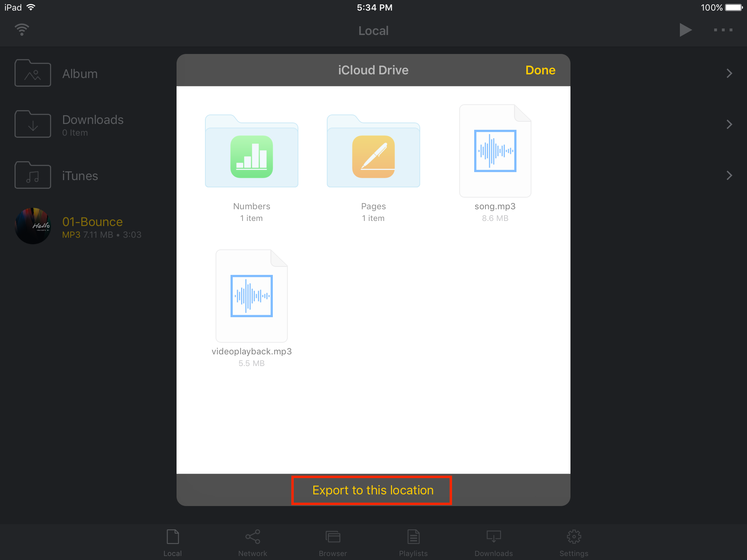Open the three-dot more options menu
This screenshot has width=747, height=560.
tap(723, 30)
